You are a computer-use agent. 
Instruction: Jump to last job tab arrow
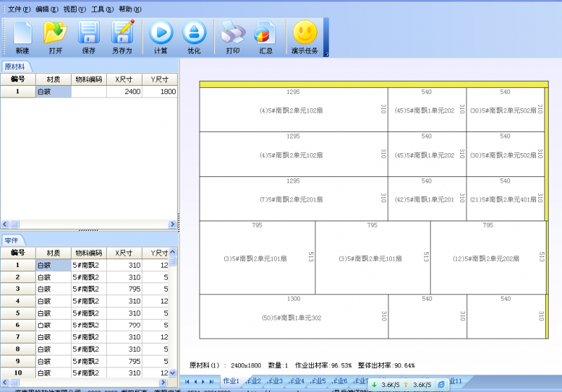(x=211, y=381)
